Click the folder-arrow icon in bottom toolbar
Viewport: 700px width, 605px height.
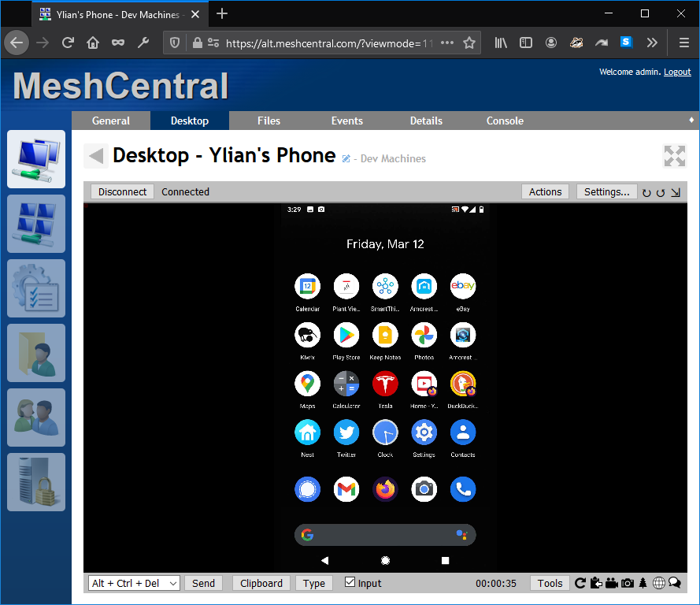596,583
